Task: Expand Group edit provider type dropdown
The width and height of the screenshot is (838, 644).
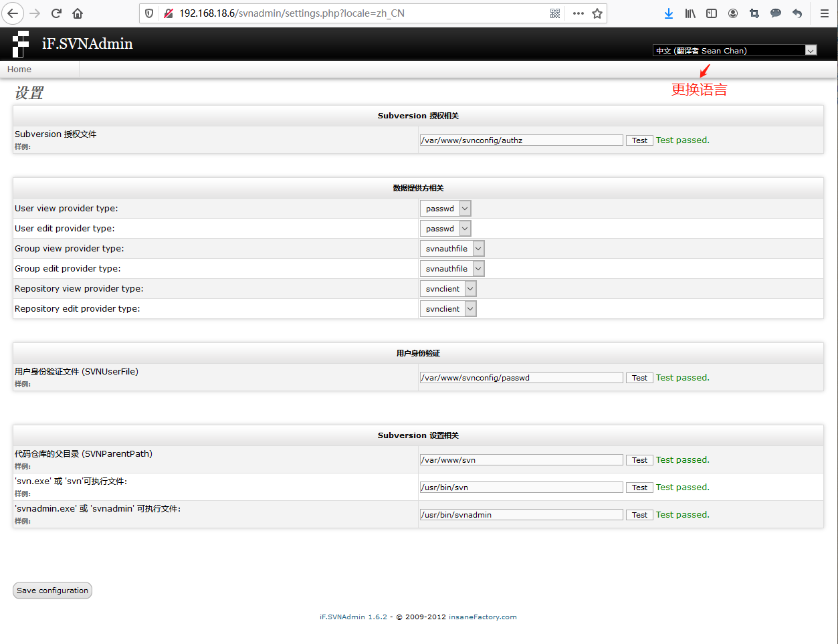Action: (452, 269)
